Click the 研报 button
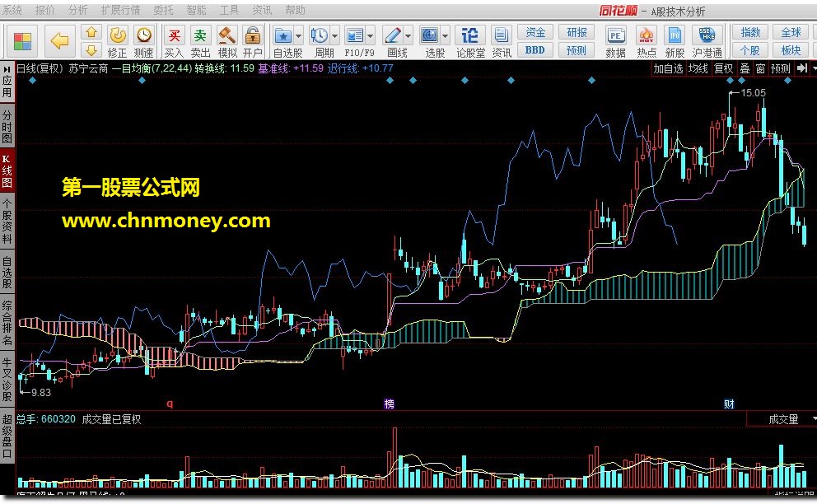Screen dimensions: 817x504 [577, 32]
